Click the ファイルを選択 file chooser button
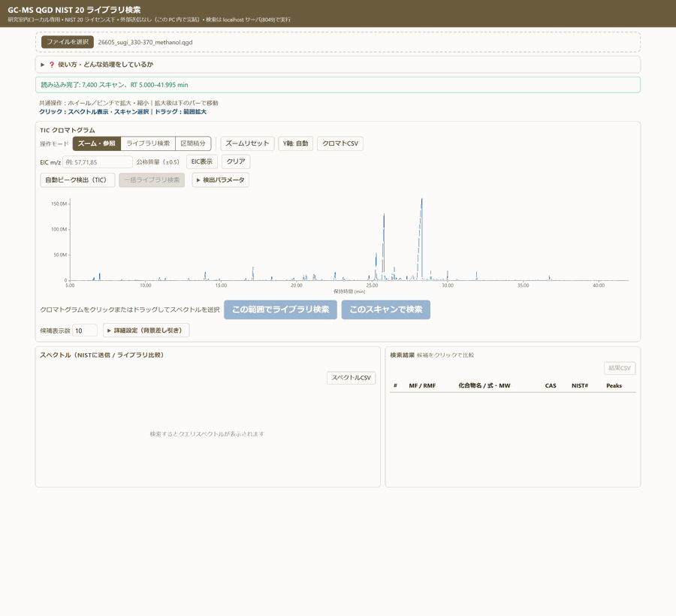676x616 pixels. click(x=68, y=42)
